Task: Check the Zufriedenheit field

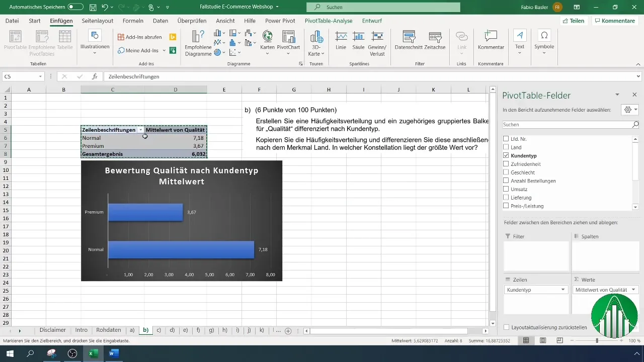Action: tap(506, 164)
